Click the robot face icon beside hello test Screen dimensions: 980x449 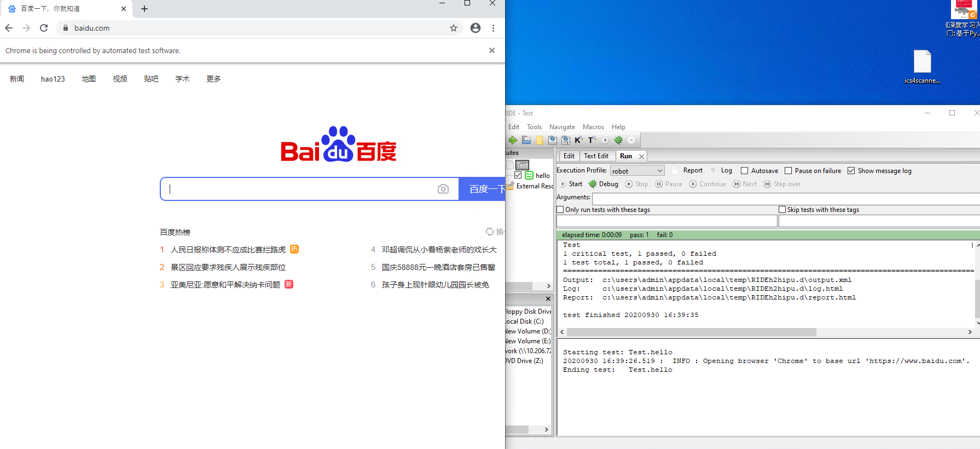[529, 175]
